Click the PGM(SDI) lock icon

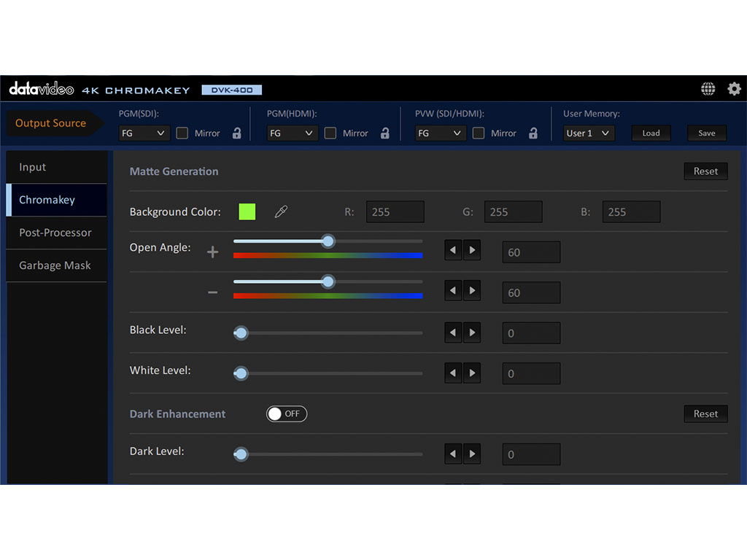[236, 133]
